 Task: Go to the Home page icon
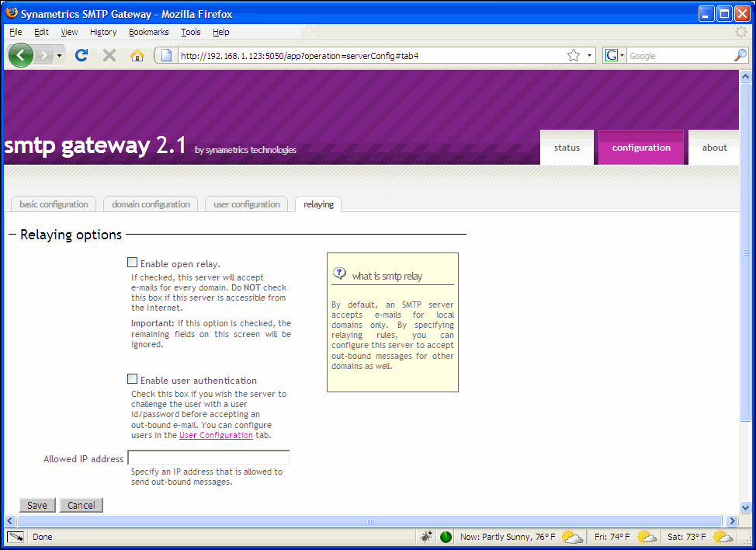(x=137, y=55)
